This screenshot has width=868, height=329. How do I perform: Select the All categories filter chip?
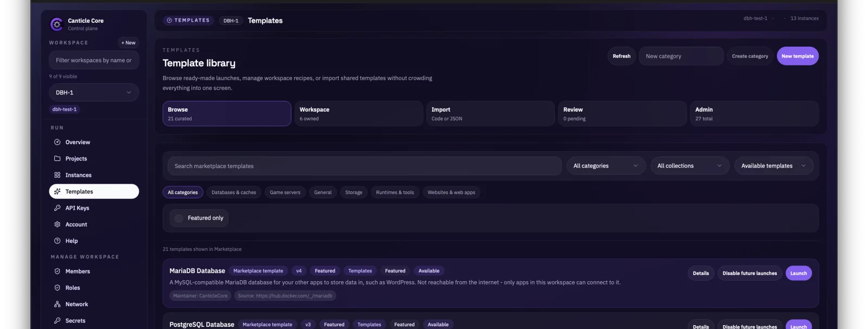click(183, 192)
